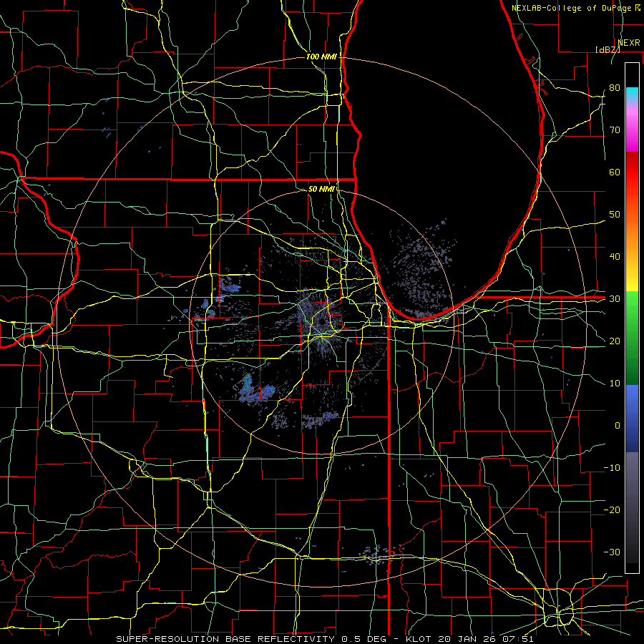
Task: Click the cyan top segment of color bar
Action: [x=632, y=92]
